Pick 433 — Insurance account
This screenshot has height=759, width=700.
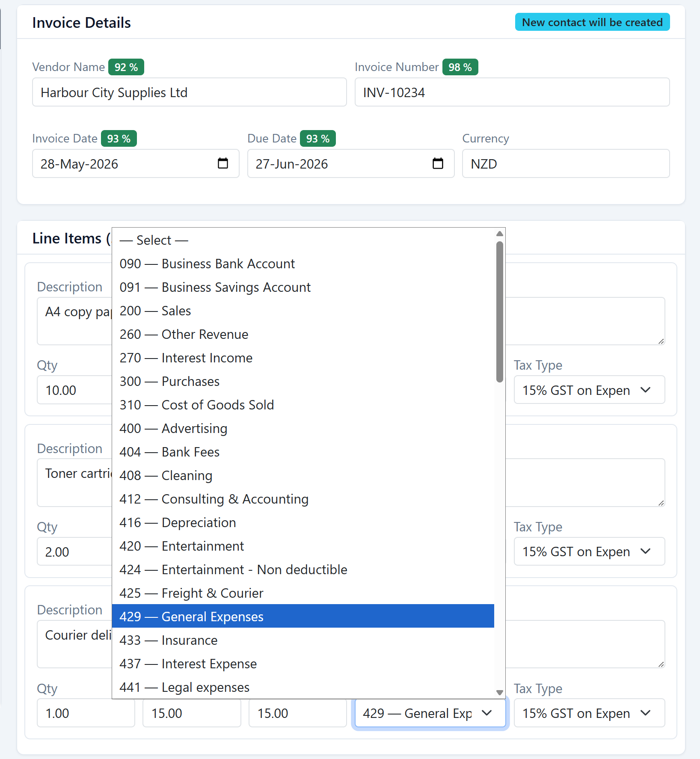(303, 640)
